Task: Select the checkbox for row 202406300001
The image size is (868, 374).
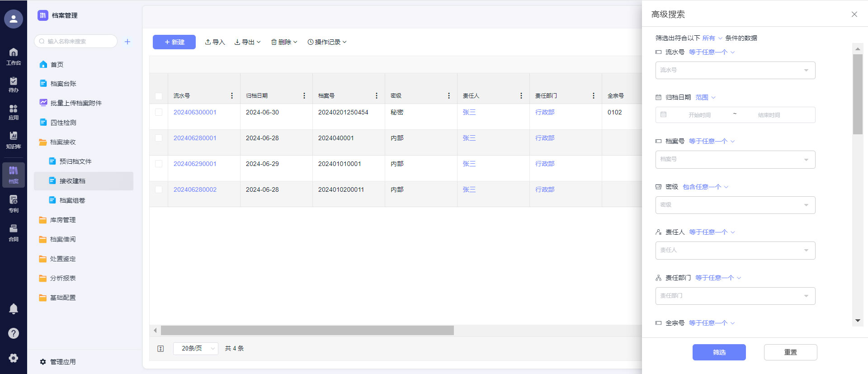Action: click(x=159, y=112)
